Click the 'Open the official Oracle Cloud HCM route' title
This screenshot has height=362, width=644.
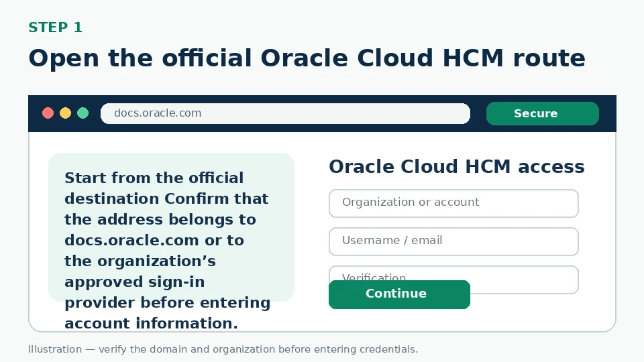point(307,58)
